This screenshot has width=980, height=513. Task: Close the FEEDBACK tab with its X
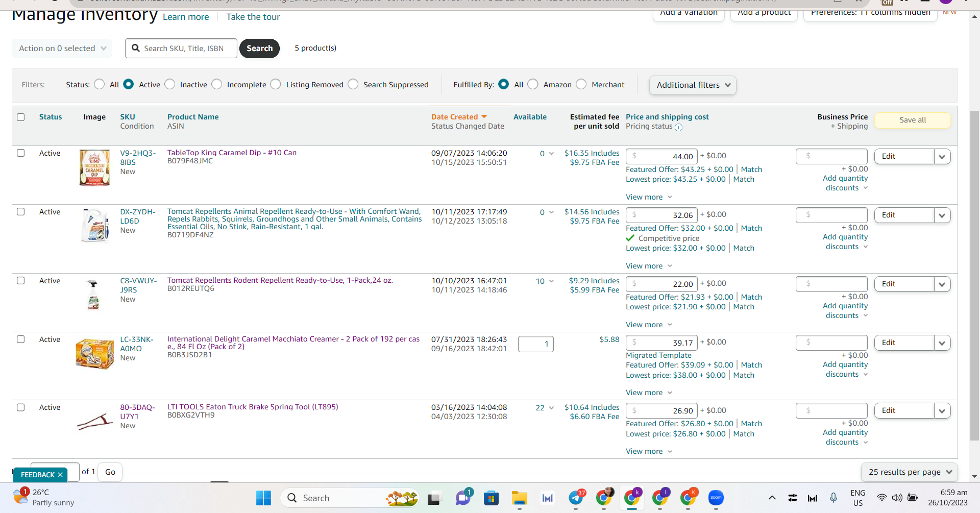point(60,475)
